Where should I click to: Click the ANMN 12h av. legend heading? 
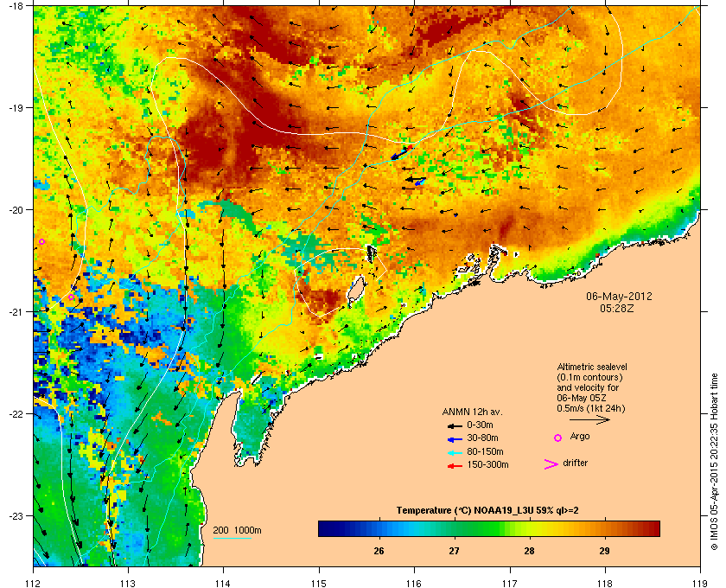pyautogui.click(x=472, y=412)
